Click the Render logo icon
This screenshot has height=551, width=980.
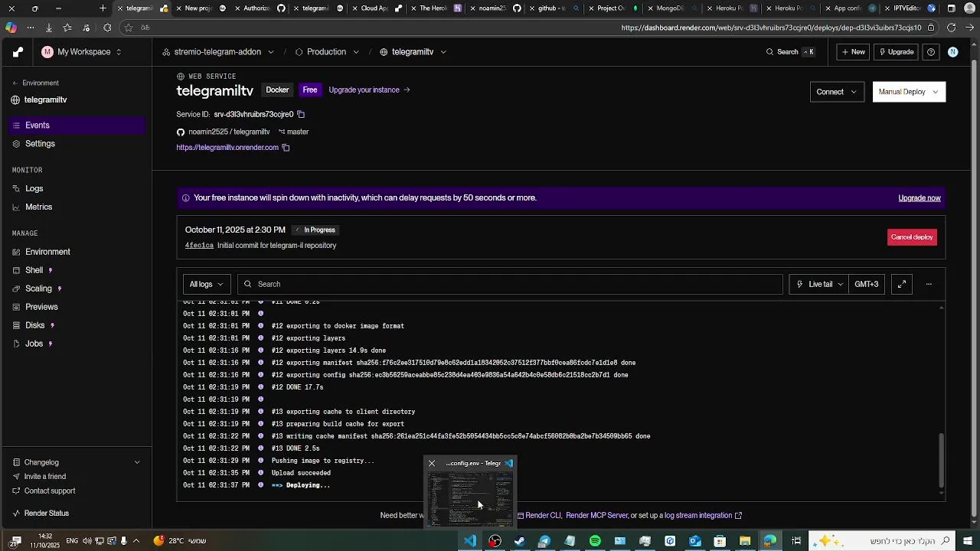[x=18, y=52]
